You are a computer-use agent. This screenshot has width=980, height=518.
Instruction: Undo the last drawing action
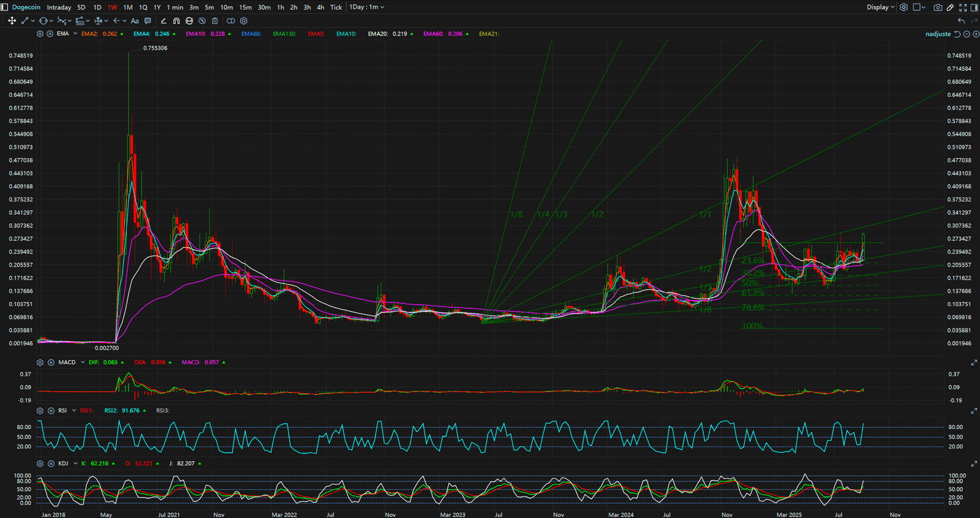(x=962, y=21)
